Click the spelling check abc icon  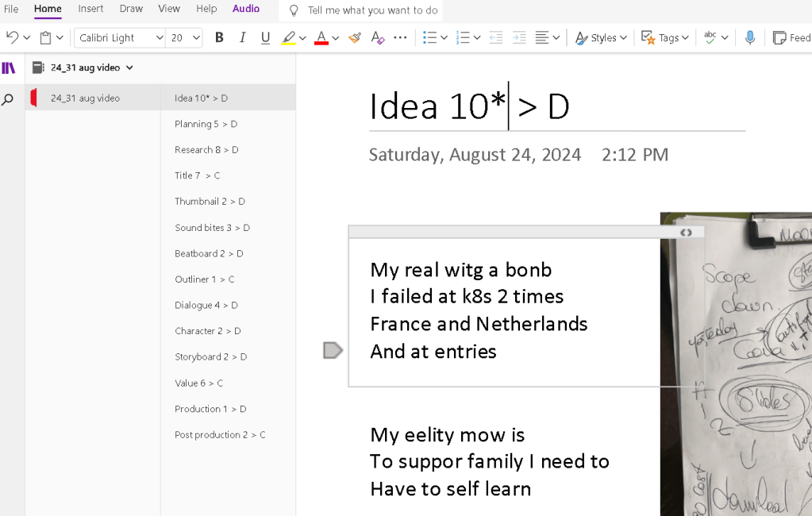click(x=710, y=37)
